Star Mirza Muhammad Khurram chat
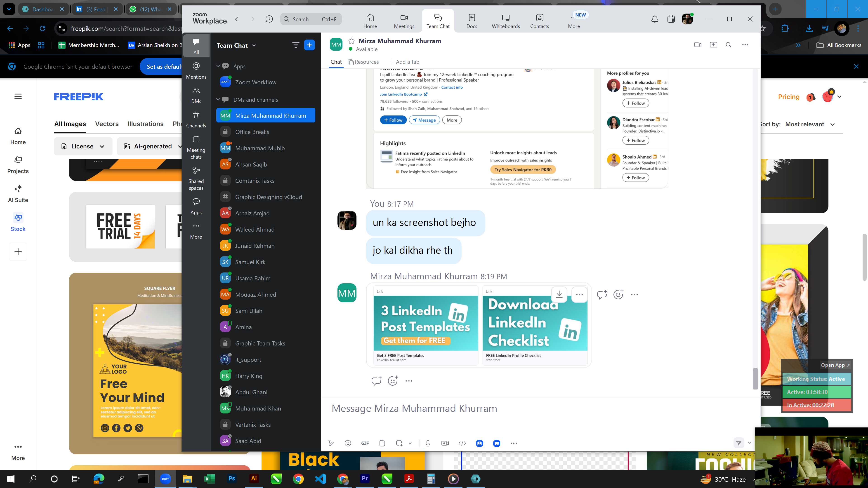This screenshot has height=488, width=868. [x=351, y=41]
